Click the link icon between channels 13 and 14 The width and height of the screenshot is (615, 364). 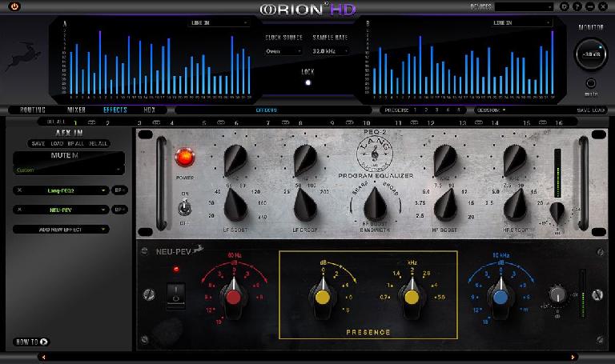pos(479,122)
